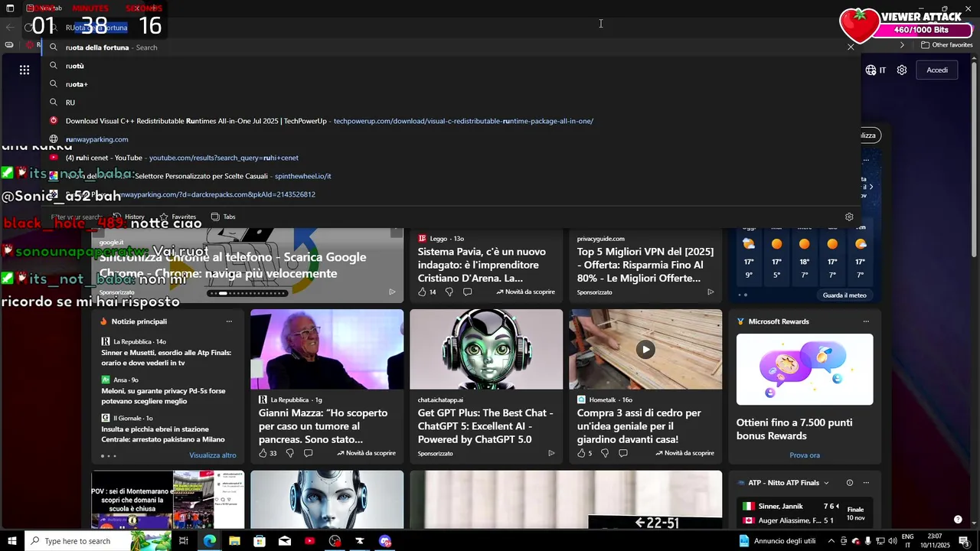Click the carousel pagination dots on Chrome card
This screenshot has height=551, width=980.
coord(248,293)
